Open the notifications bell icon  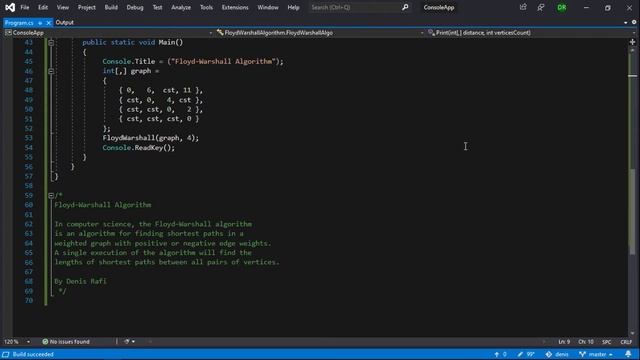click(628, 354)
